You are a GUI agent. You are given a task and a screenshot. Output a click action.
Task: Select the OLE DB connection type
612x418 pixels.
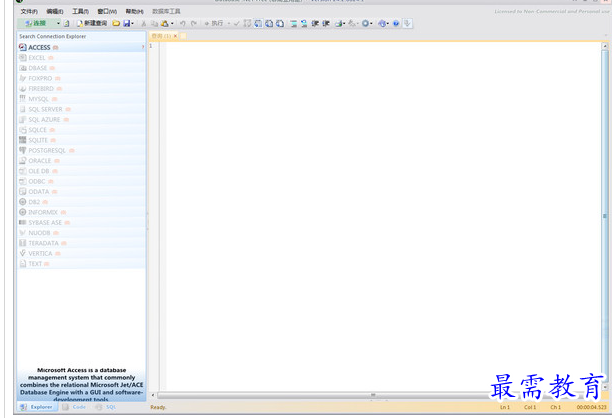81,171
